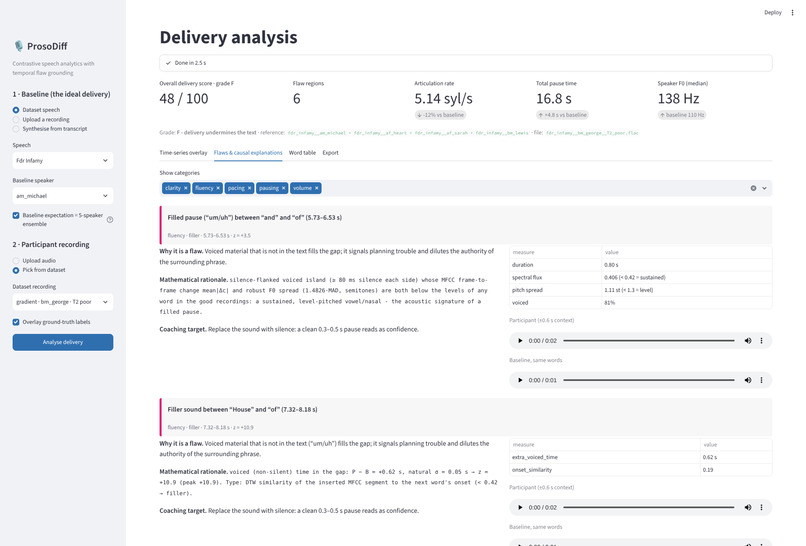Click the Flaw regions count 6
Viewport: 806px width, 546px height.
[297, 99]
